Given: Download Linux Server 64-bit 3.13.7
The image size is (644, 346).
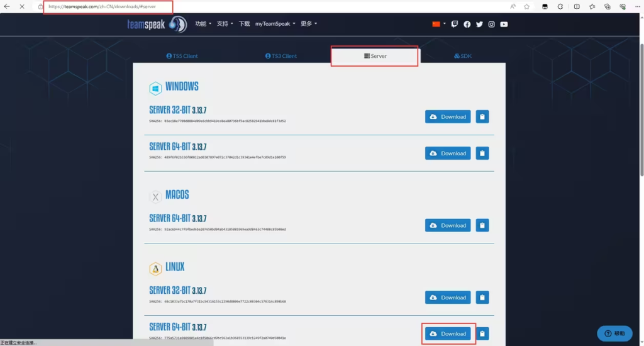Looking at the screenshot, I should pyautogui.click(x=448, y=333).
